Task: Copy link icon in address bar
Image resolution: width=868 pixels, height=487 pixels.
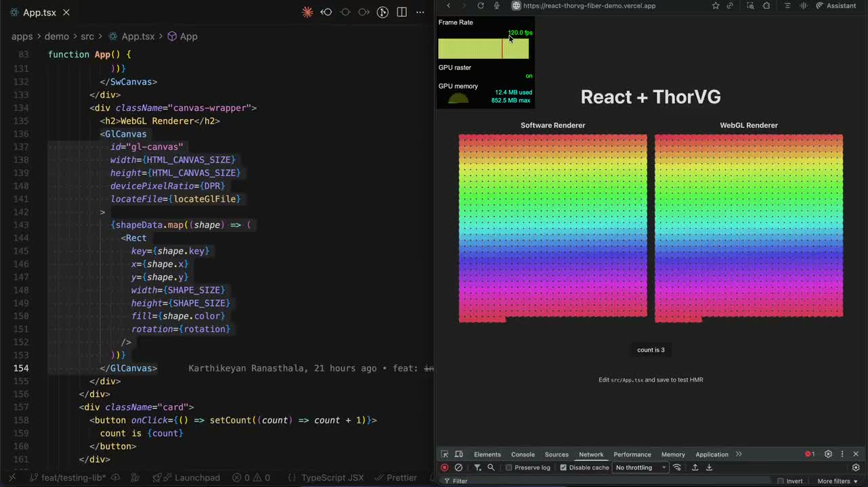Action: [730, 5]
